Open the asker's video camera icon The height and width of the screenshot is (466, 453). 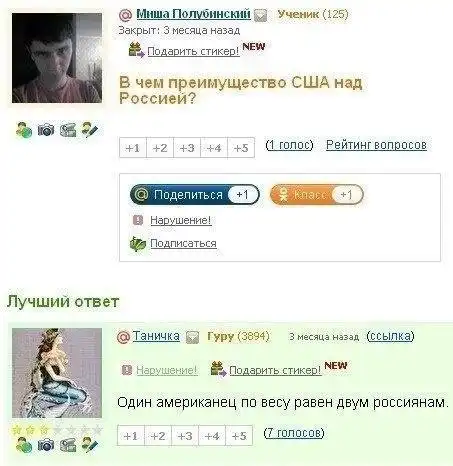(x=68, y=130)
